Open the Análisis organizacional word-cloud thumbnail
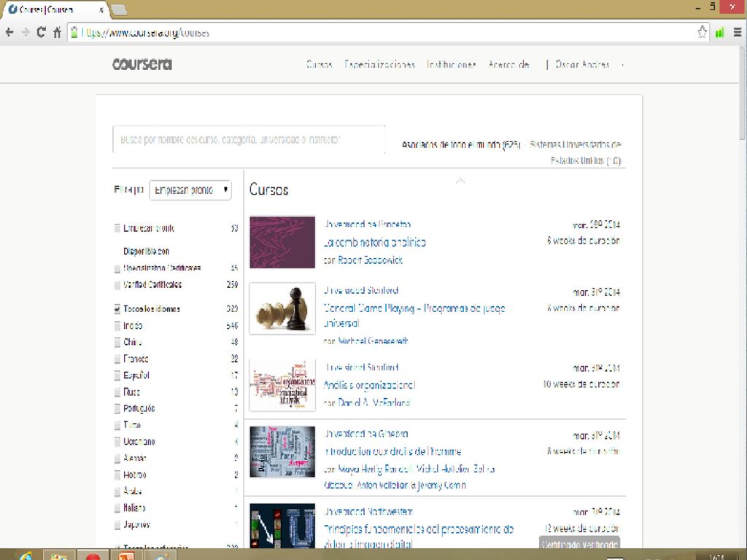 pos(282,385)
